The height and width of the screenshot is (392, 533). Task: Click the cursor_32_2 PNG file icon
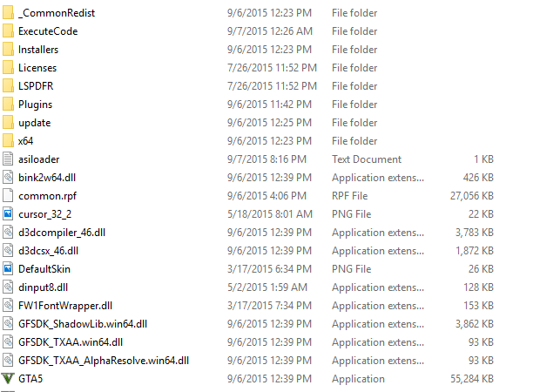(8, 213)
